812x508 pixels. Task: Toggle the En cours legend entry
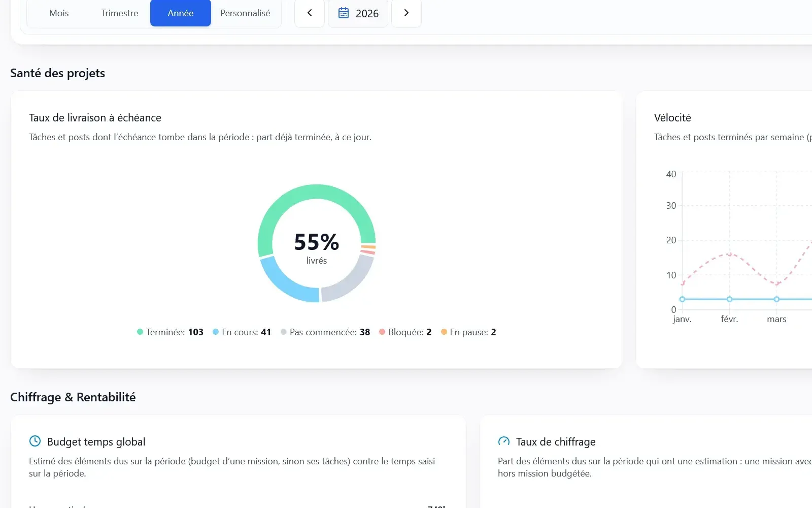242,332
